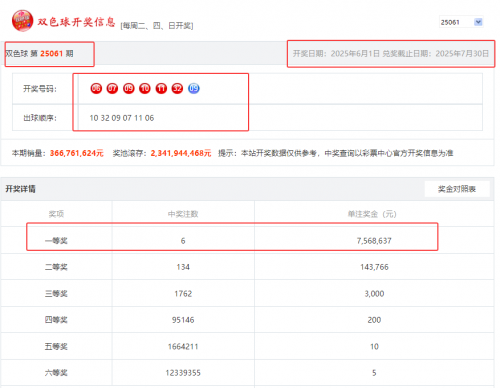This screenshot has width=500, height=388.
Task: Click the 六等奖 row label
Action: (56, 373)
